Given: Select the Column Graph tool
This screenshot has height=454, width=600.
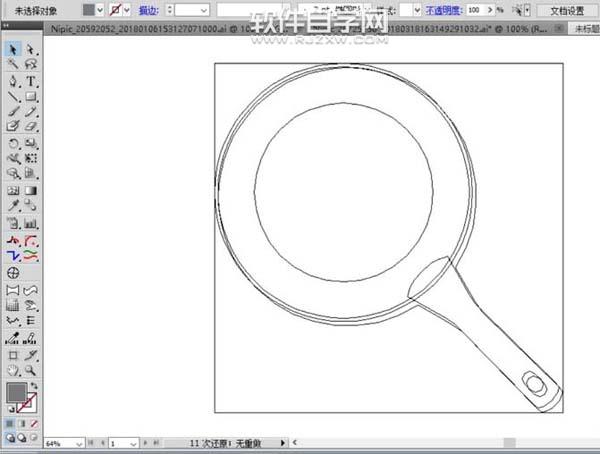Looking at the screenshot, I should 31,223.
